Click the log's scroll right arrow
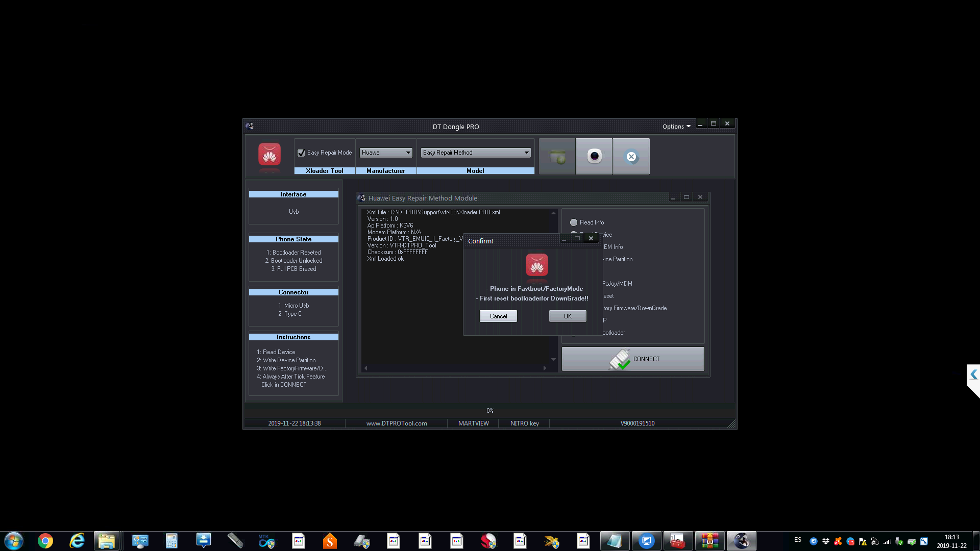Viewport: 980px width, 551px height. tap(545, 368)
